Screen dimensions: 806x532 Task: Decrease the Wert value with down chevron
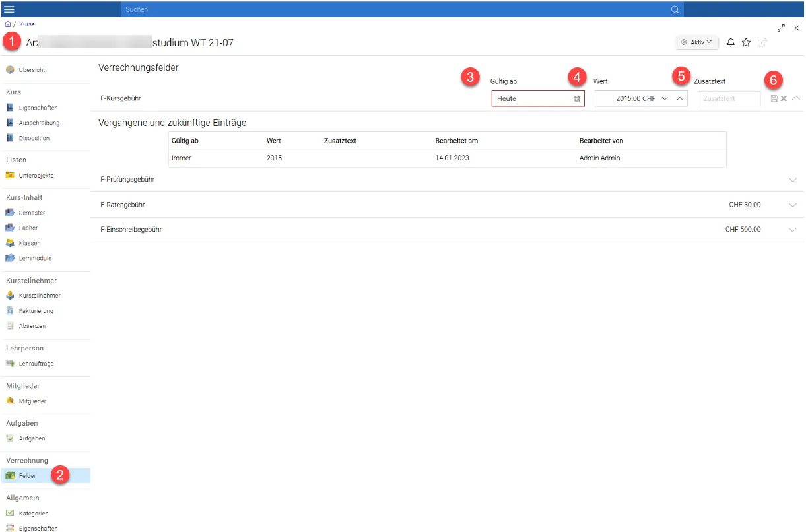(665, 98)
